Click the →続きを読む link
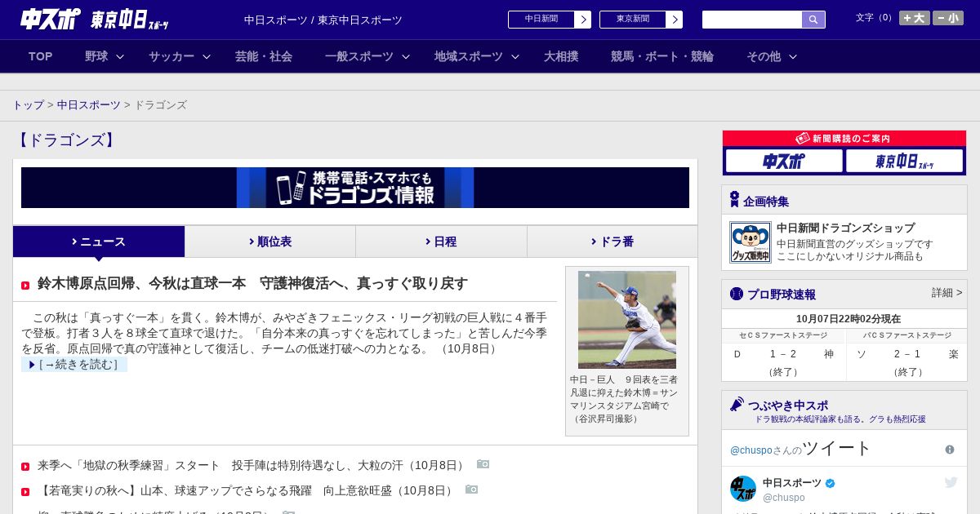The height and width of the screenshot is (514, 980). (74, 365)
